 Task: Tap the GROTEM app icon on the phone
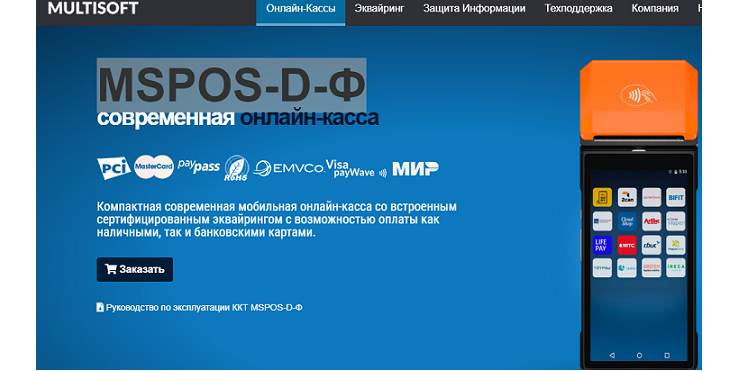click(x=651, y=267)
